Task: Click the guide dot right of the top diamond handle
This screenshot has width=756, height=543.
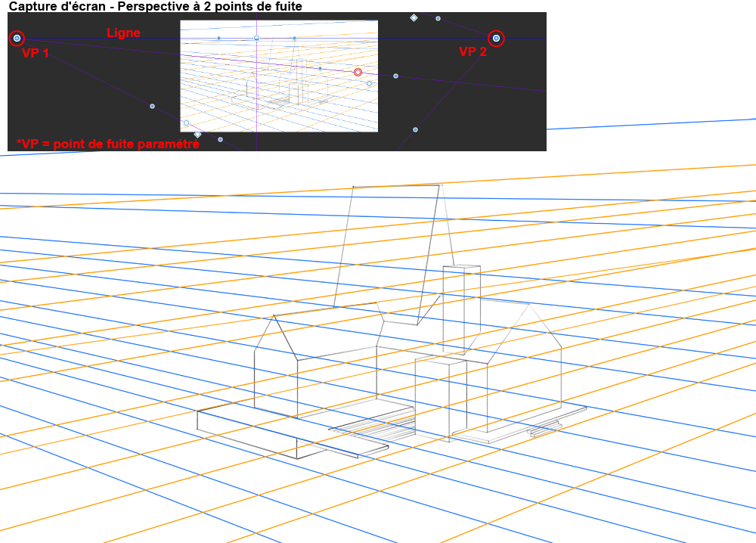Action: tap(438, 18)
